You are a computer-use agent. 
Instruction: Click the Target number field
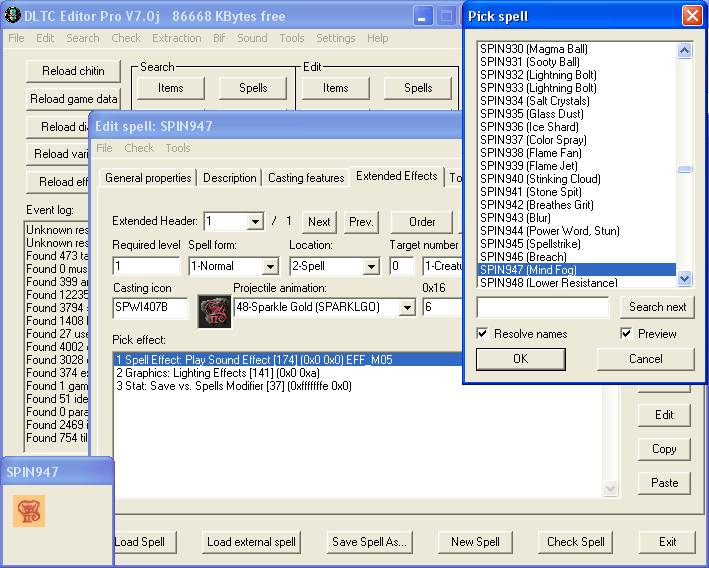pos(402,266)
